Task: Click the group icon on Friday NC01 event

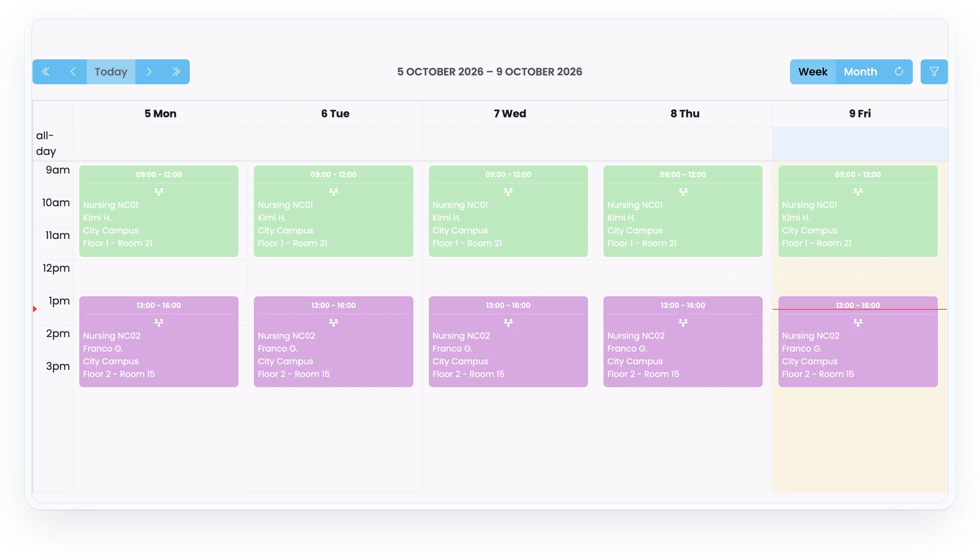Action: [x=858, y=191]
